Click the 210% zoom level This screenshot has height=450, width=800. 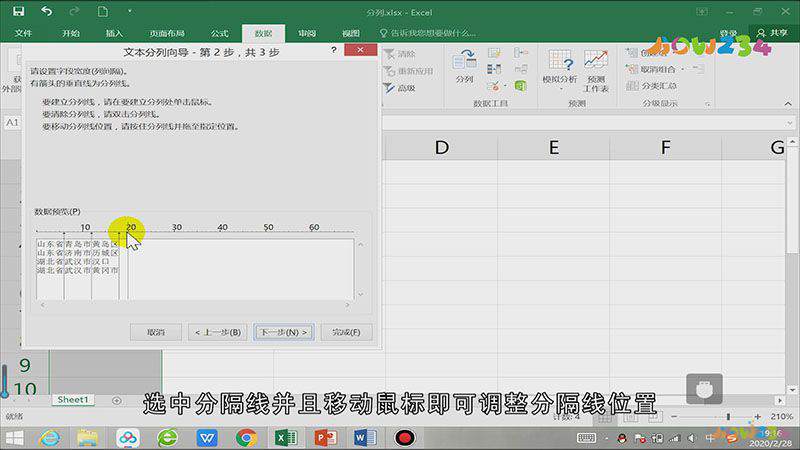pyautogui.click(x=782, y=417)
